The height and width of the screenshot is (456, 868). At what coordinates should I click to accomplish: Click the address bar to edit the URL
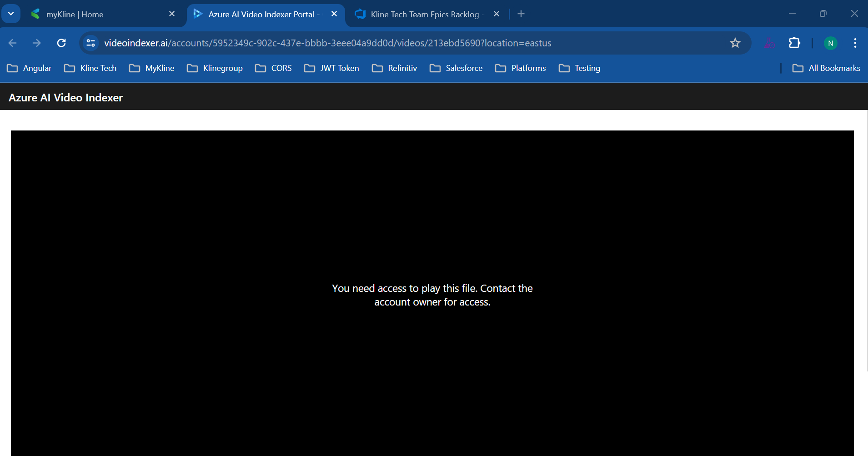[x=409, y=43]
